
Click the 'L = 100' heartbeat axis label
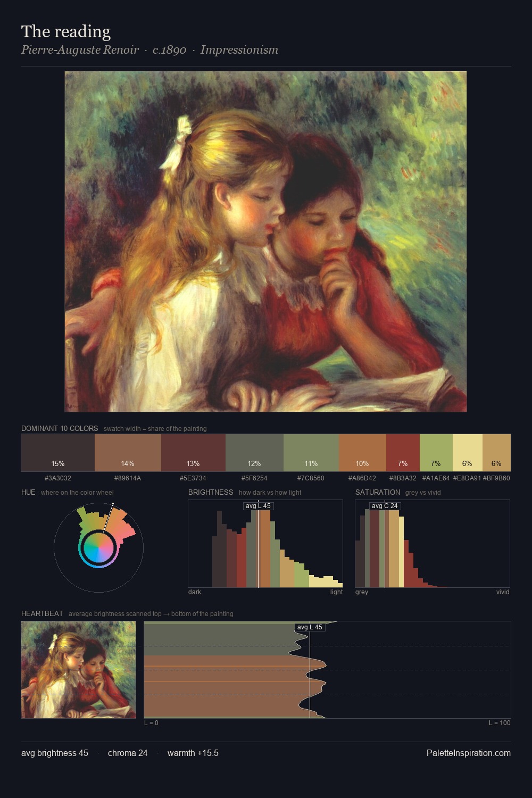click(500, 722)
